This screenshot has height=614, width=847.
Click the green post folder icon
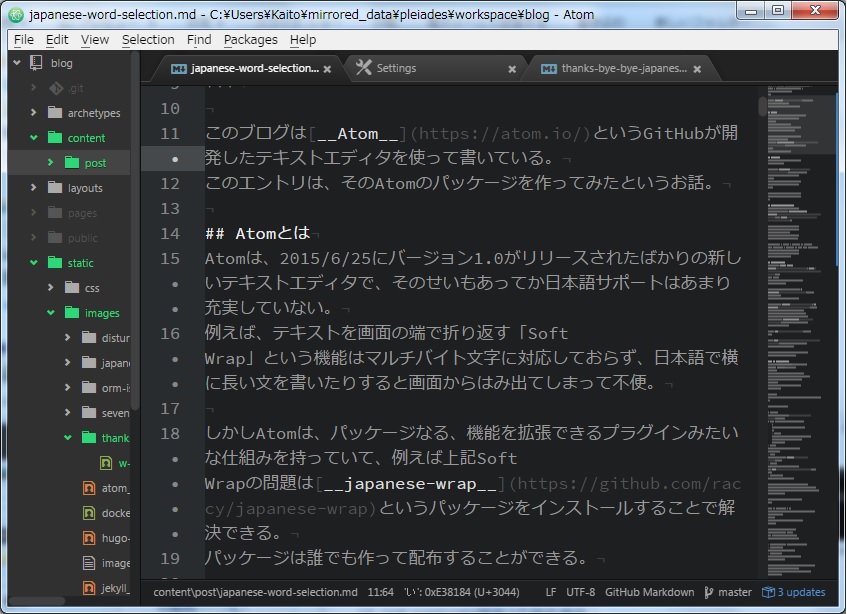(x=72, y=162)
